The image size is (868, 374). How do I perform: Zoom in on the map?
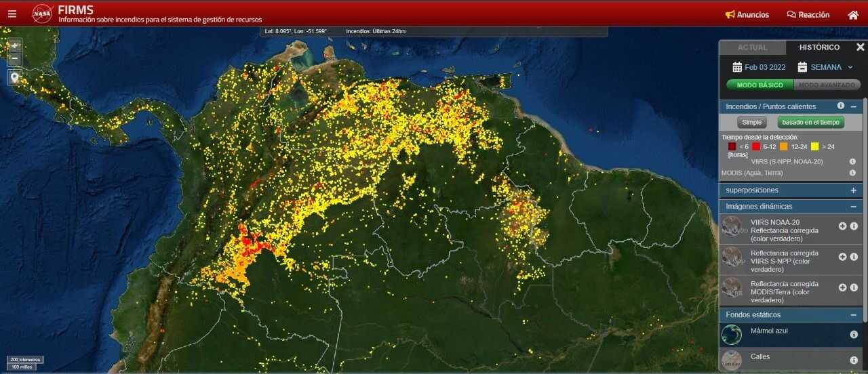[14, 46]
